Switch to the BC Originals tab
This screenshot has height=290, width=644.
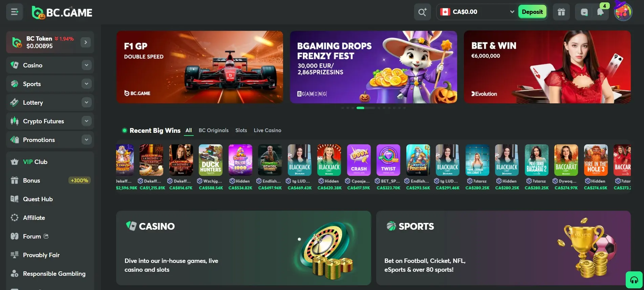pyautogui.click(x=214, y=130)
